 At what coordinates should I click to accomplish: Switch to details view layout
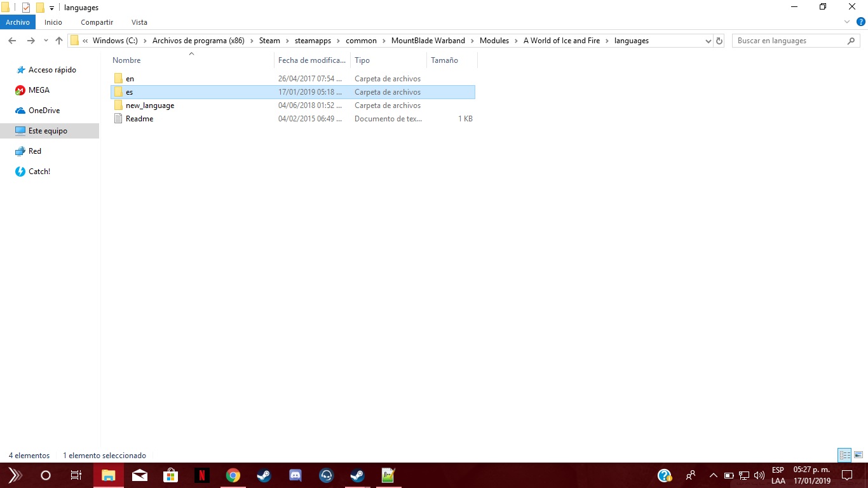844,455
